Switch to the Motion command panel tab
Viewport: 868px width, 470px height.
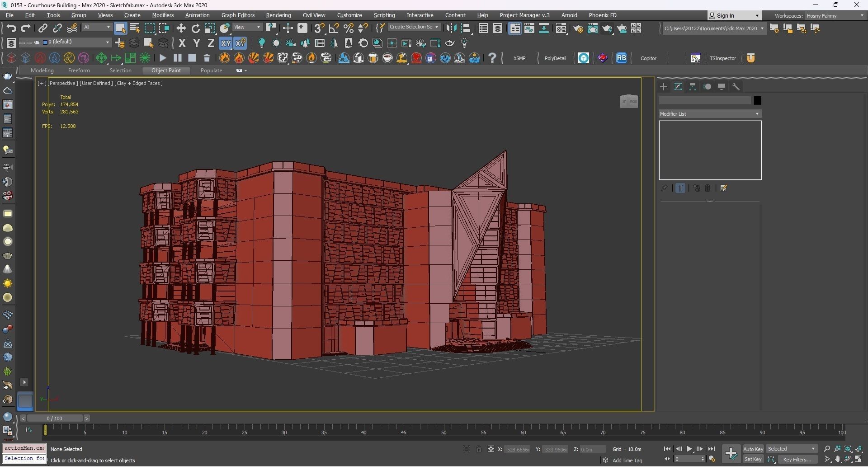(707, 87)
